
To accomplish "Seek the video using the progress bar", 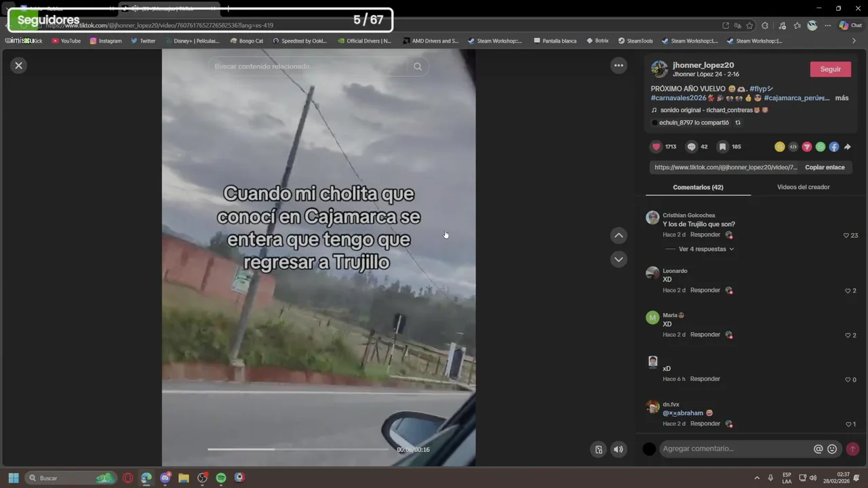I will 298,449.
